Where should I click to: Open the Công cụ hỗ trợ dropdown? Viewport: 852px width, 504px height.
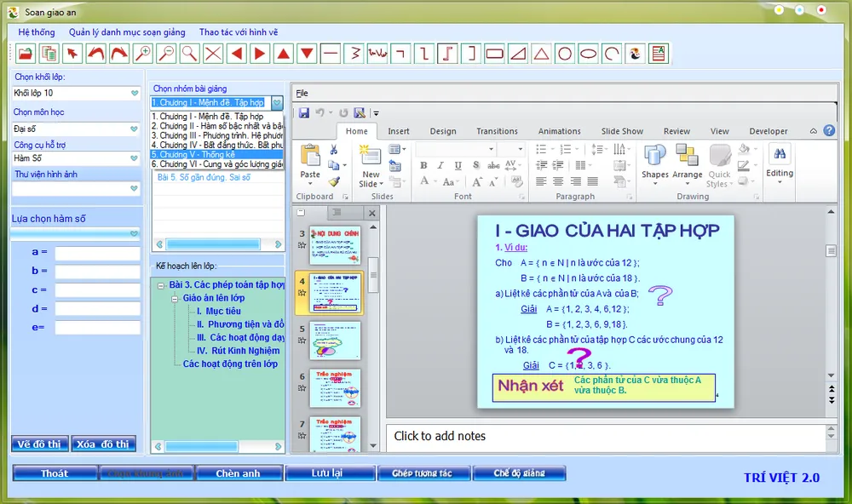coord(134,158)
